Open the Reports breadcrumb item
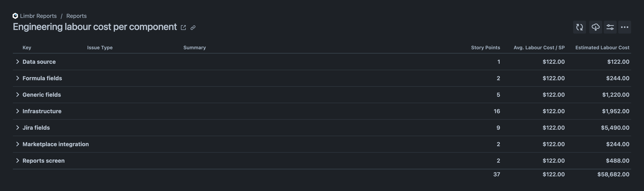This screenshot has width=644, height=191. 76,16
